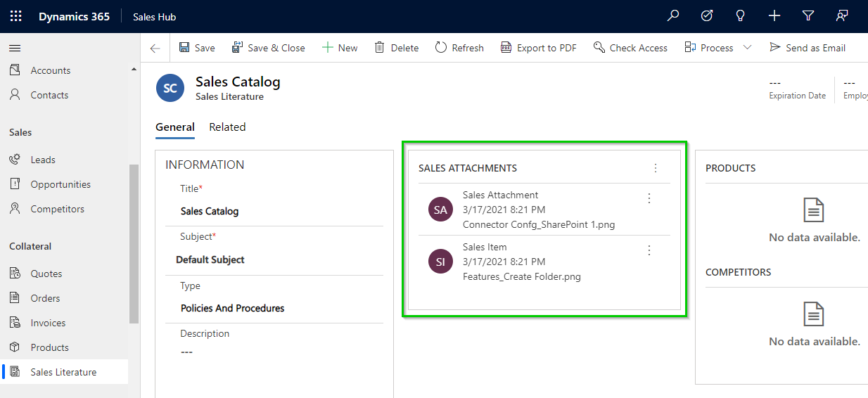Open the Type field Policies And Procedures
The image size is (868, 398).
[x=274, y=308]
